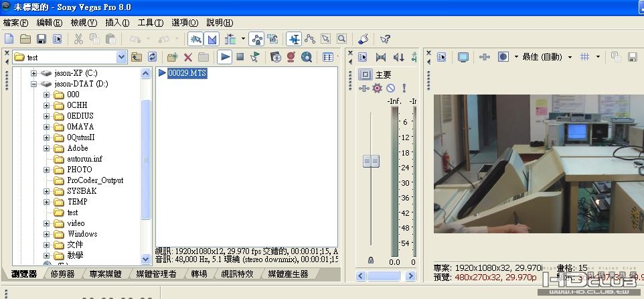Select the Envelope edit tool
The width and height of the screenshot is (644, 299).
coord(310,39)
